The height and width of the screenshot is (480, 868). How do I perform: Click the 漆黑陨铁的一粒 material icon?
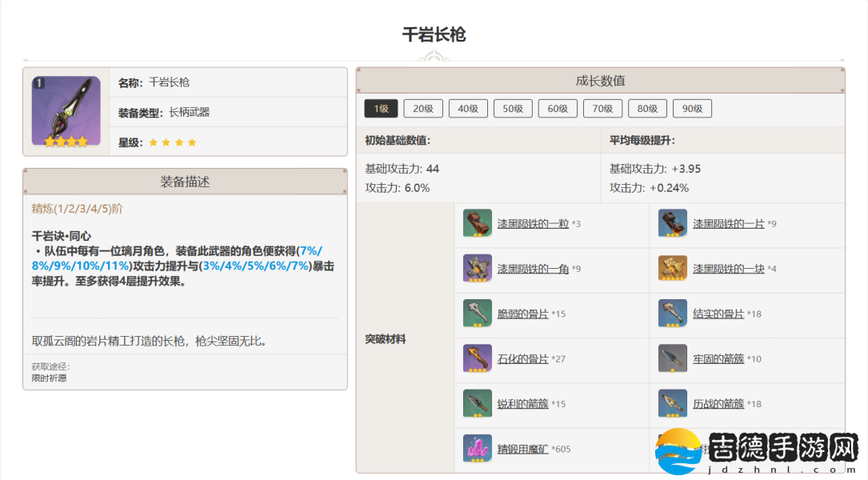[x=478, y=223]
